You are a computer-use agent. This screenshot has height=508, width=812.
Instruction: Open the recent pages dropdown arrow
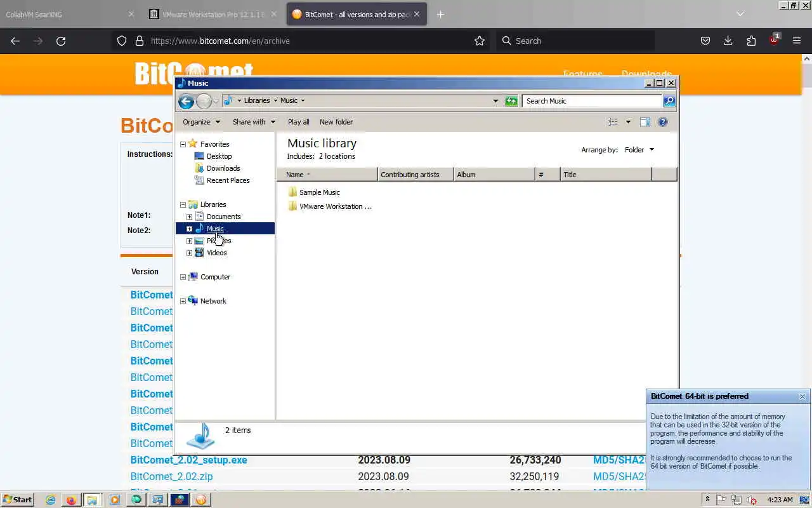pos(216,101)
